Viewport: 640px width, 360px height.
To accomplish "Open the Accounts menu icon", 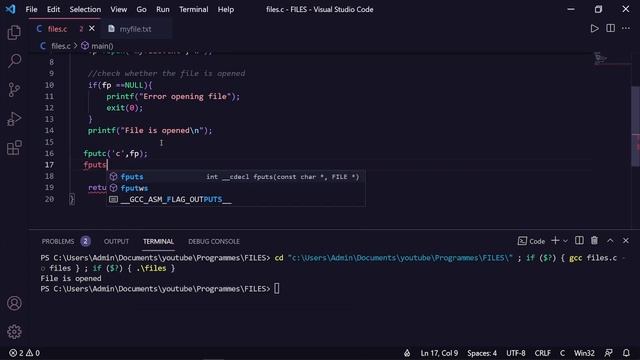I will coord(14,303).
